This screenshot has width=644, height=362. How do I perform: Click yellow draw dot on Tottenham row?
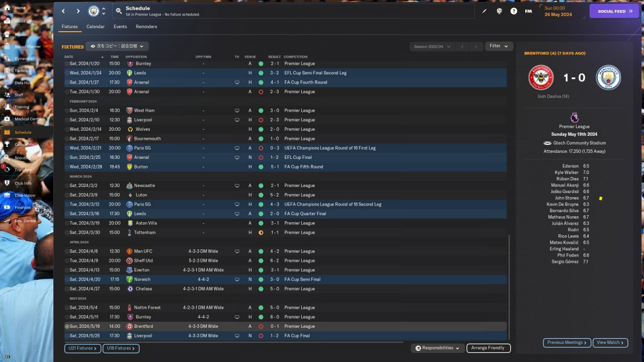point(261,233)
